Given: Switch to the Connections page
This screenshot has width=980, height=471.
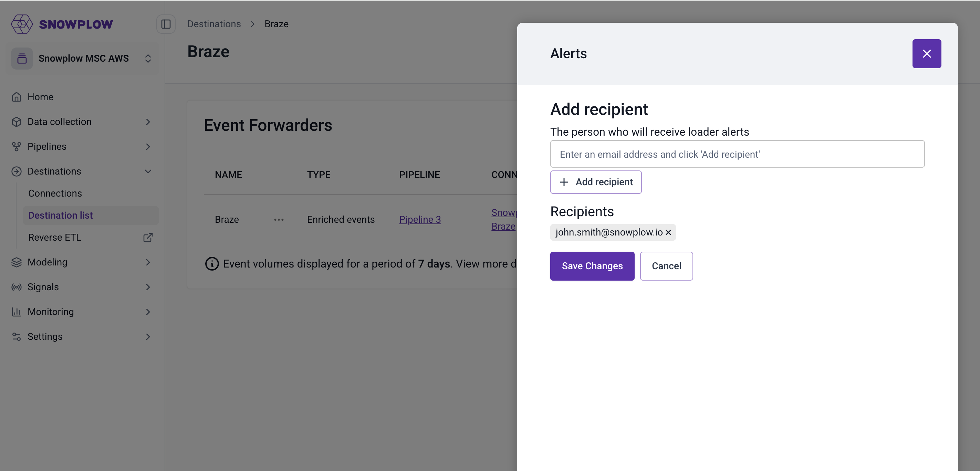Looking at the screenshot, I should pyautogui.click(x=55, y=193).
